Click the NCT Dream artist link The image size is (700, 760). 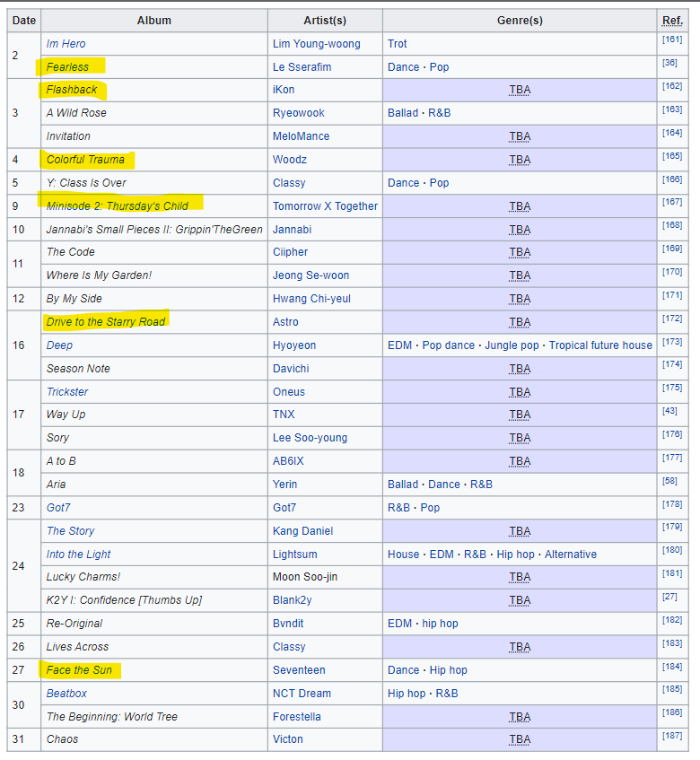302,693
